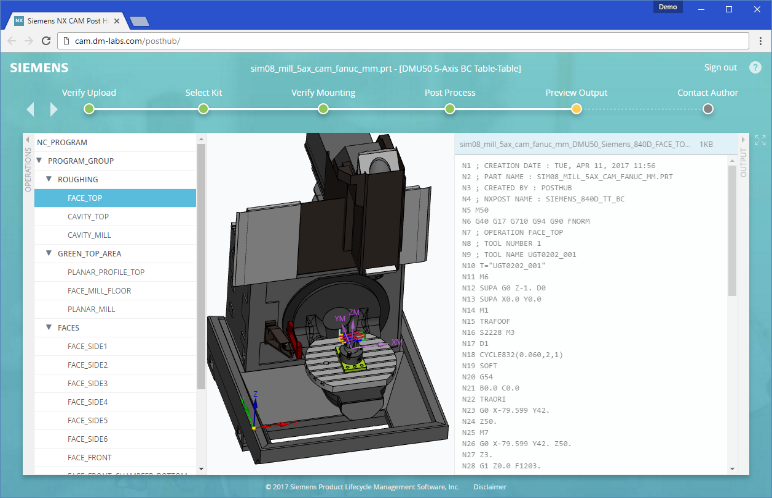Collapse the GREEN_TOP_AREA tree node
The width and height of the screenshot is (772, 498).
click(x=49, y=253)
